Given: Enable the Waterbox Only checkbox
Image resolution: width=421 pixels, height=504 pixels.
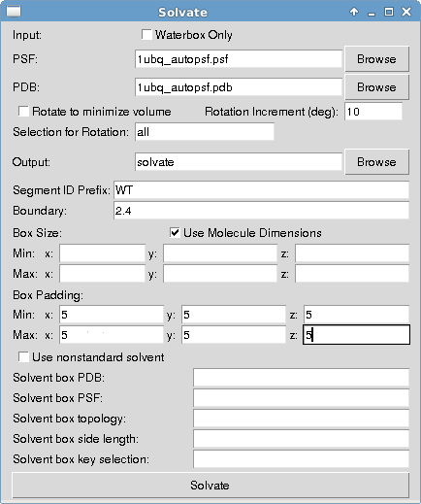Looking at the screenshot, I should pyautogui.click(x=146, y=35).
